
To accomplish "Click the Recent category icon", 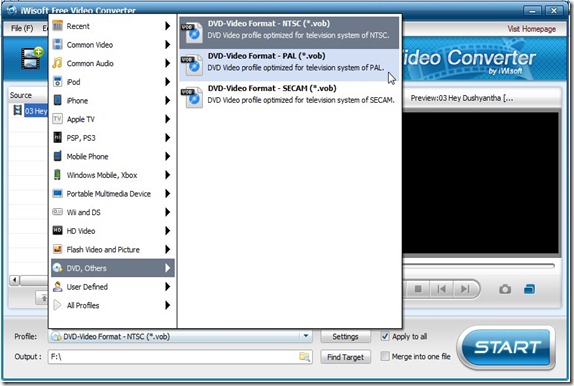I will pos(57,26).
